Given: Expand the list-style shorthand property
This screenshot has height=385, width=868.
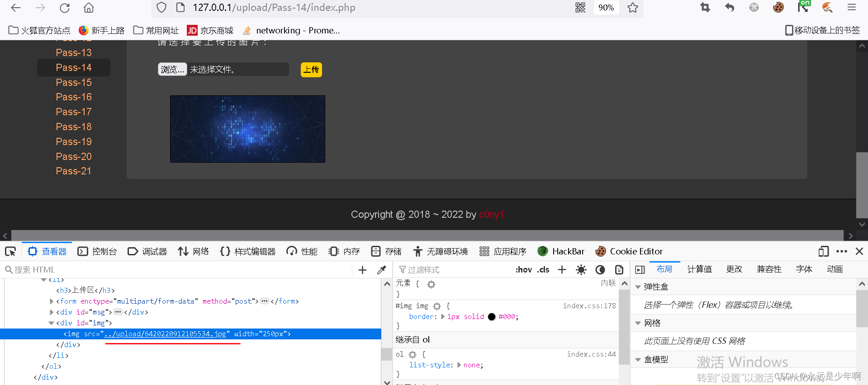Looking at the screenshot, I should [459, 365].
